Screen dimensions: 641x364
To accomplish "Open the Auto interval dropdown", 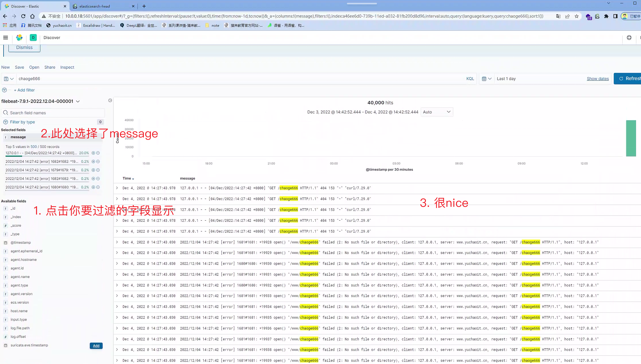I will tap(437, 112).
